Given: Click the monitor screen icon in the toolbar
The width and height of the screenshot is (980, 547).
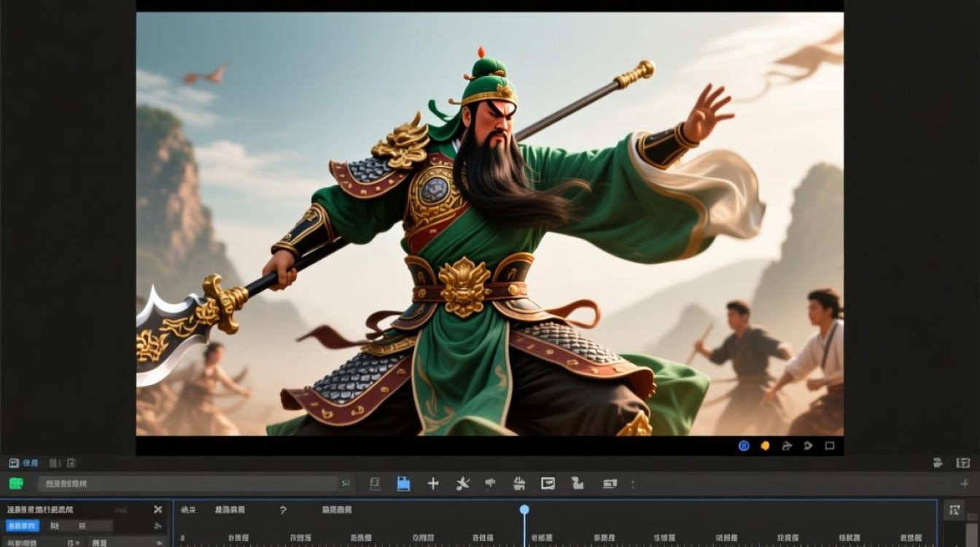Looking at the screenshot, I should pyautogui.click(x=548, y=484).
